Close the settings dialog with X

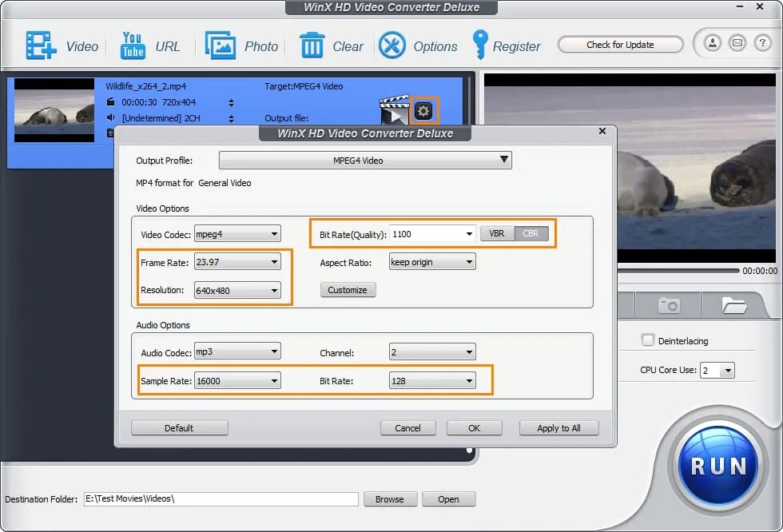602,131
